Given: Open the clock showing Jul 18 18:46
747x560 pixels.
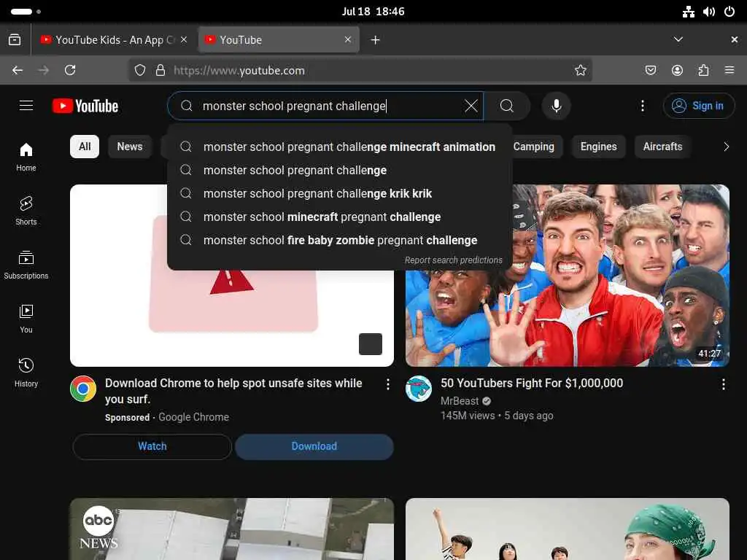Looking at the screenshot, I should point(373,12).
